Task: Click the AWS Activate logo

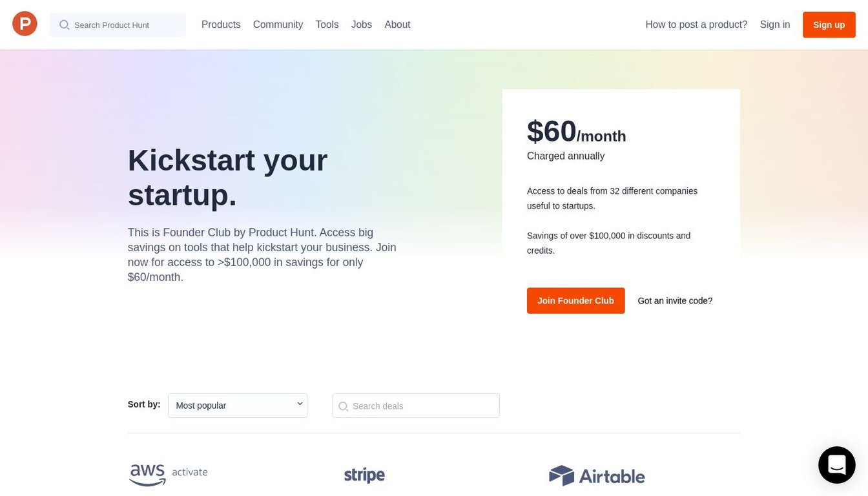Action: (169, 475)
